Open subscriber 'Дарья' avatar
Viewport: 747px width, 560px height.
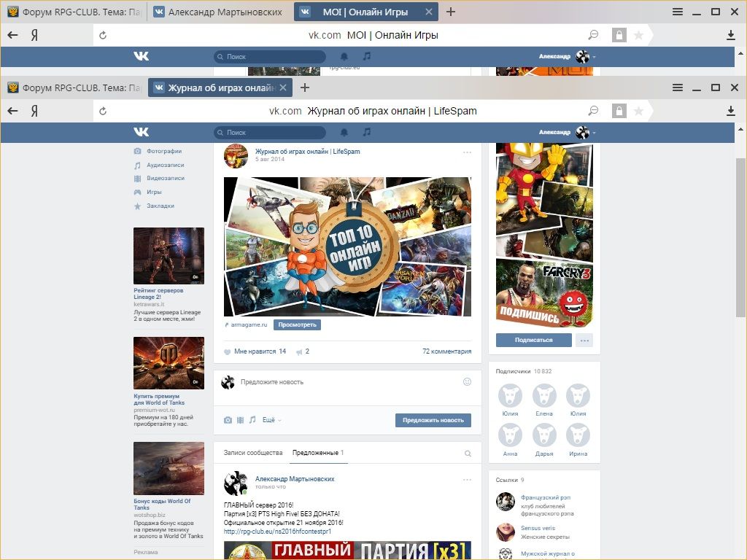pos(544,435)
